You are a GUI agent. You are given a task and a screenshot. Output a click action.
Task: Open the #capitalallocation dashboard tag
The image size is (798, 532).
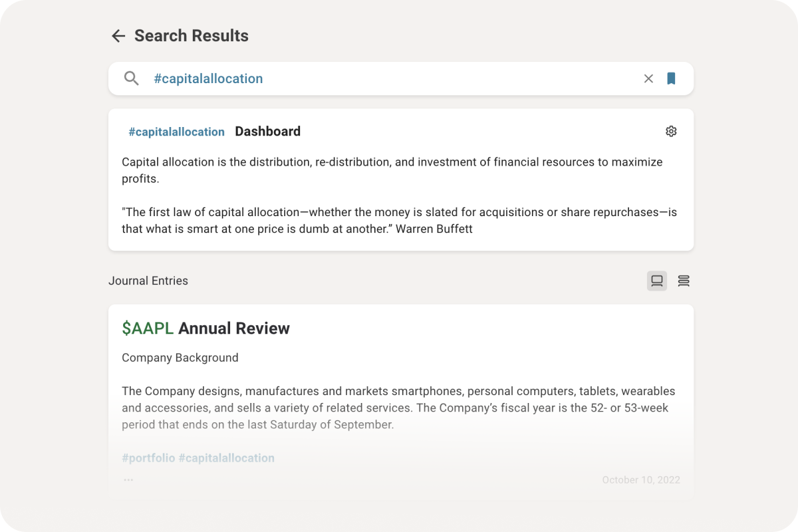(x=176, y=132)
